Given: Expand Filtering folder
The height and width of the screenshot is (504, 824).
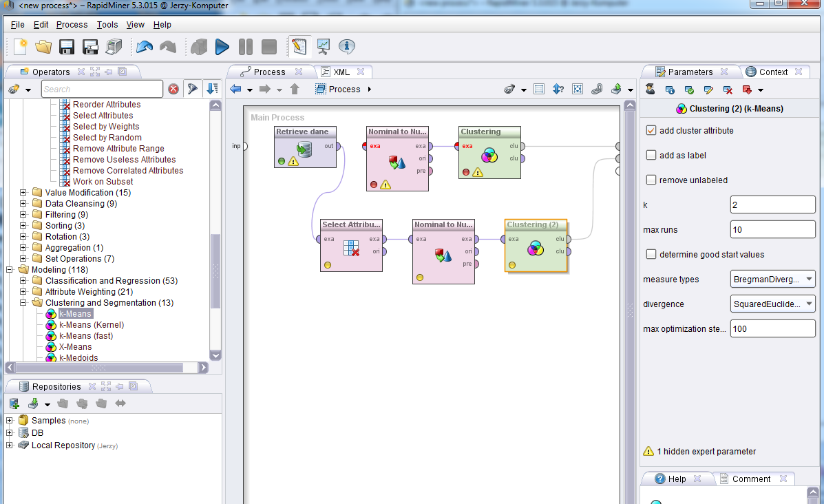Looking at the screenshot, I should click(x=23, y=214).
